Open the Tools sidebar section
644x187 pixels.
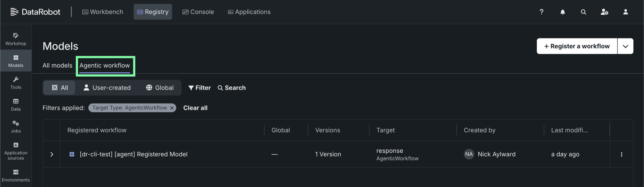click(x=16, y=83)
